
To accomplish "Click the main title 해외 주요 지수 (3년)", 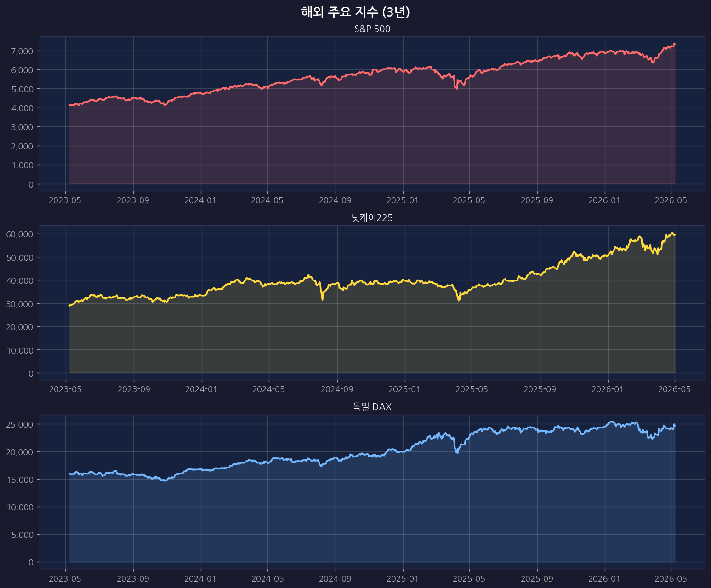I will click(355, 12).
